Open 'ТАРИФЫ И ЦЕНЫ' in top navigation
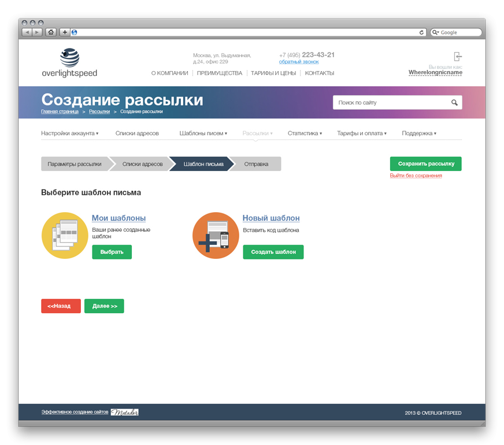The width and height of the screenshot is (504, 445). [273, 73]
